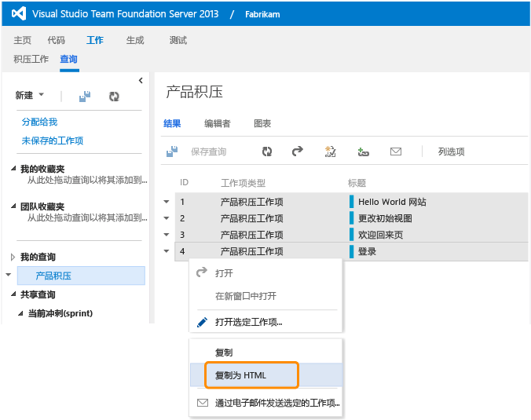
Task: Click the 保存查询 button
Action: (x=209, y=152)
